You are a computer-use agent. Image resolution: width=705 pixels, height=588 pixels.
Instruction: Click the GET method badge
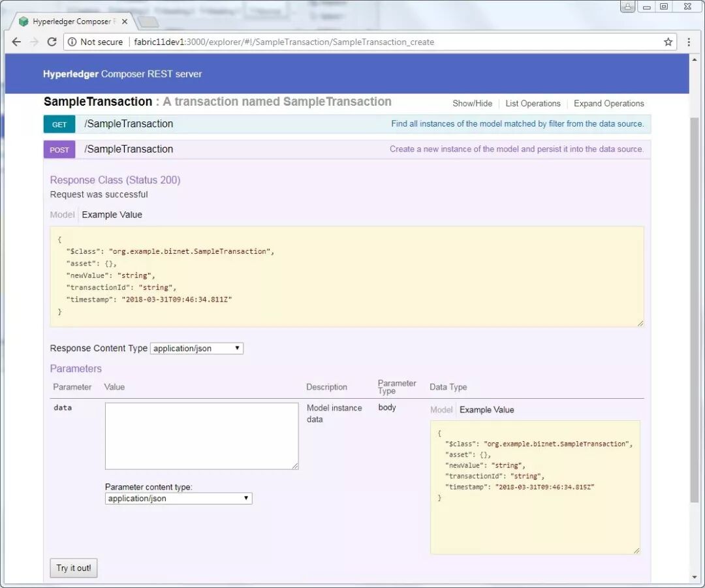pyautogui.click(x=59, y=125)
